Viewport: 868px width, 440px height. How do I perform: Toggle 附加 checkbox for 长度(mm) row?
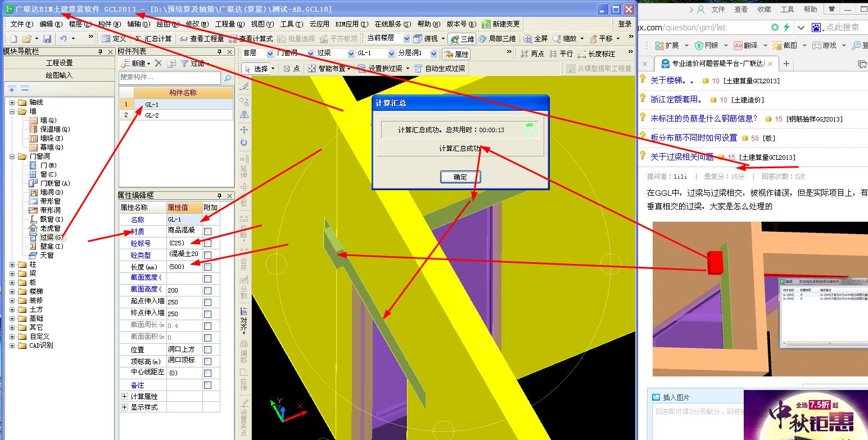click(x=208, y=267)
